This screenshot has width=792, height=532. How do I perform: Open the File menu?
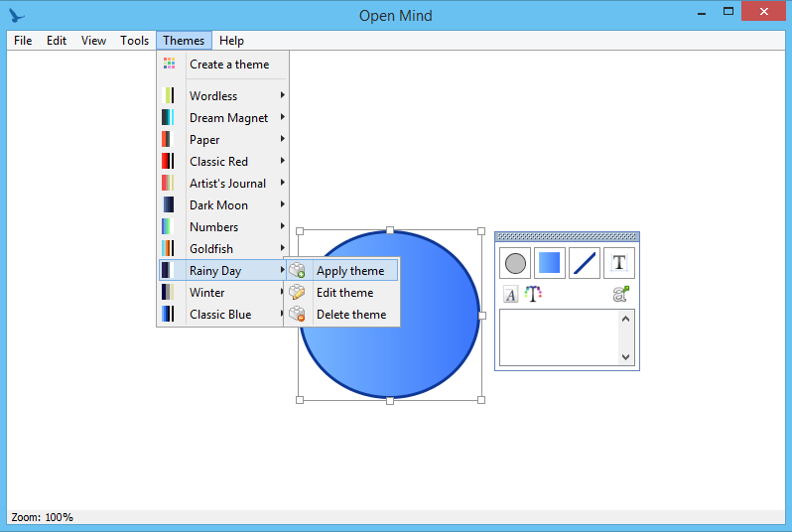pyautogui.click(x=23, y=41)
